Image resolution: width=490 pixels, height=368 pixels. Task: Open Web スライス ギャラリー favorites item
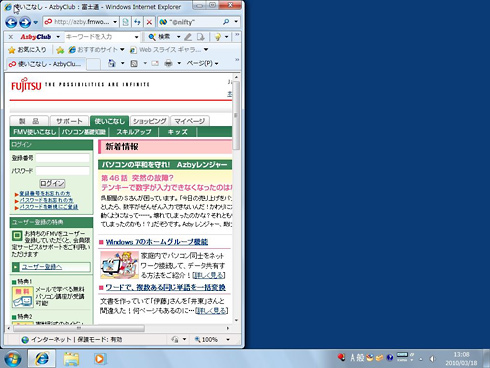pyautogui.click(x=169, y=50)
